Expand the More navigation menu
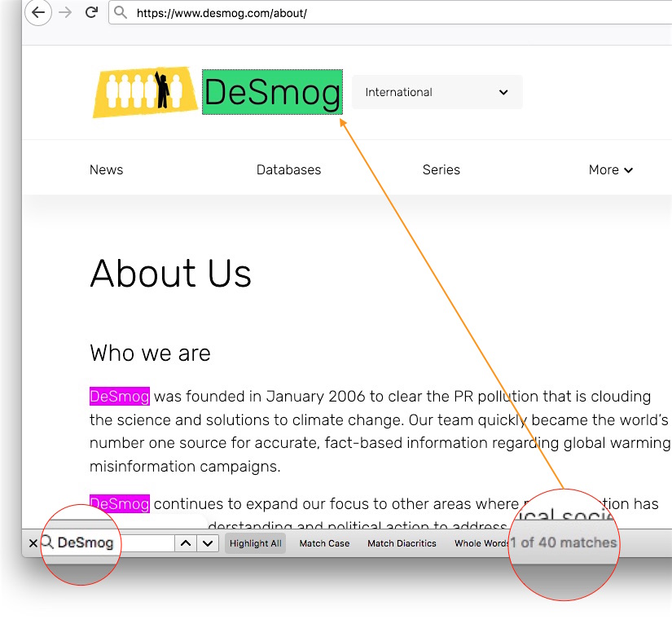 coord(610,170)
